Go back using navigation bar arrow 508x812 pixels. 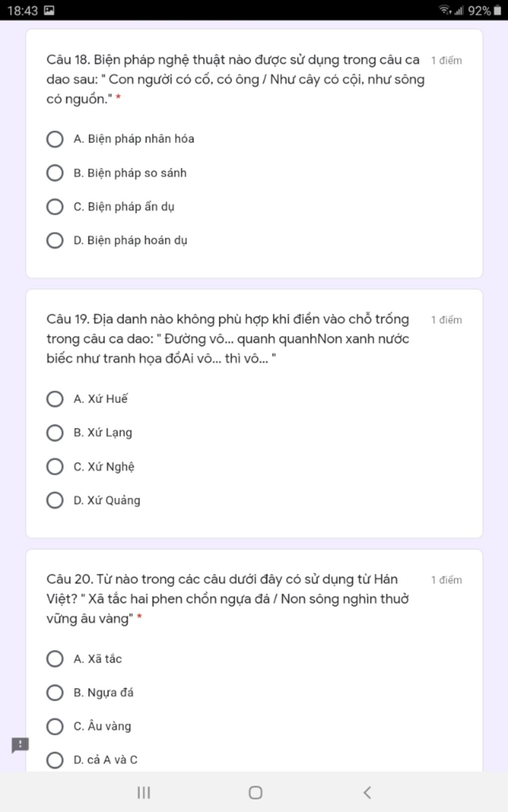pos(367,792)
